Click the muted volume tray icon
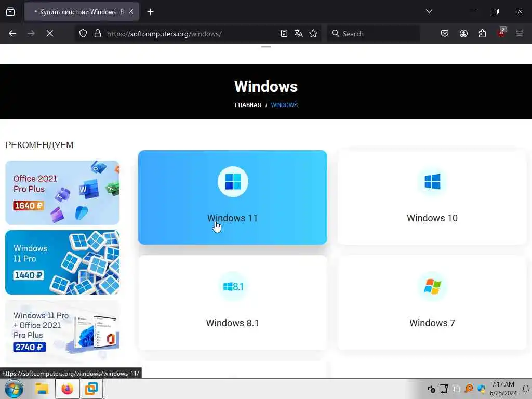 tap(431, 389)
